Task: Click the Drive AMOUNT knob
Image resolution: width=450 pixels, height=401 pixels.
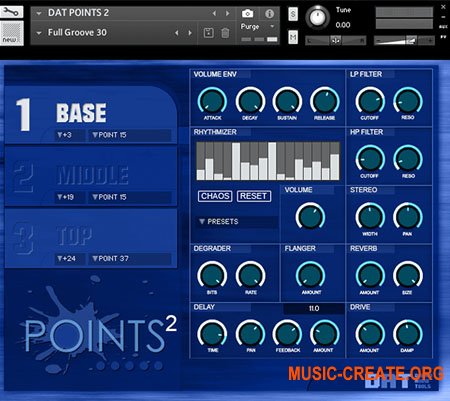Action: pos(370,334)
